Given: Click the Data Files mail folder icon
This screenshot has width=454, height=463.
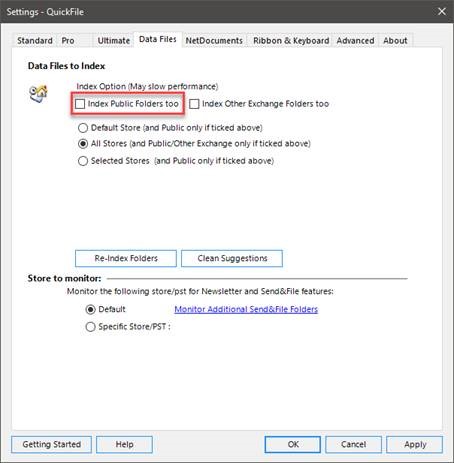Looking at the screenshot, I should [x=38, y=94].
